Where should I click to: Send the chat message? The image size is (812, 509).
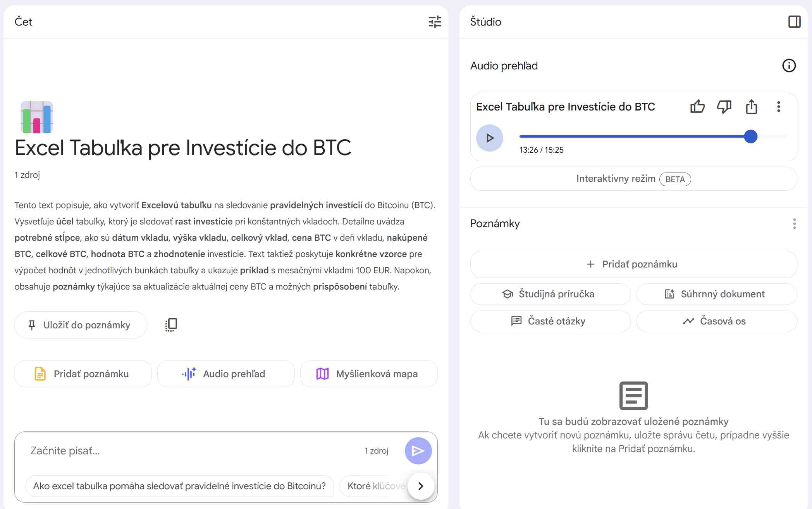coord(418,450)
